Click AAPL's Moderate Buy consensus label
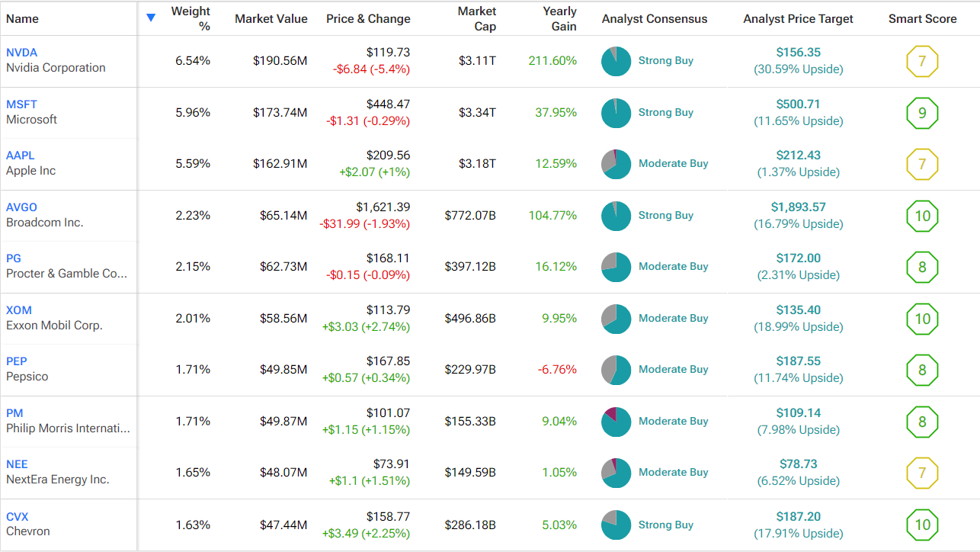The height and width of the screenshot is (552, 980). click(x=674, y=164)
